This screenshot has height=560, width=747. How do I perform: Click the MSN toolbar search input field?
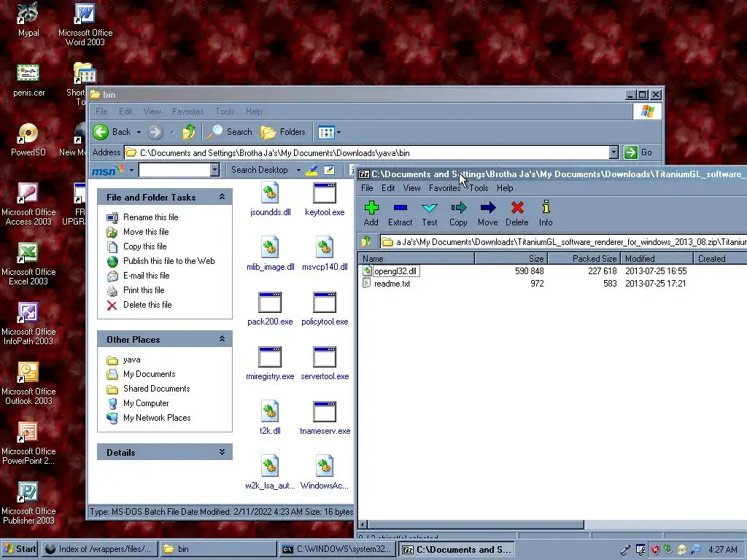tap(174, 169)
